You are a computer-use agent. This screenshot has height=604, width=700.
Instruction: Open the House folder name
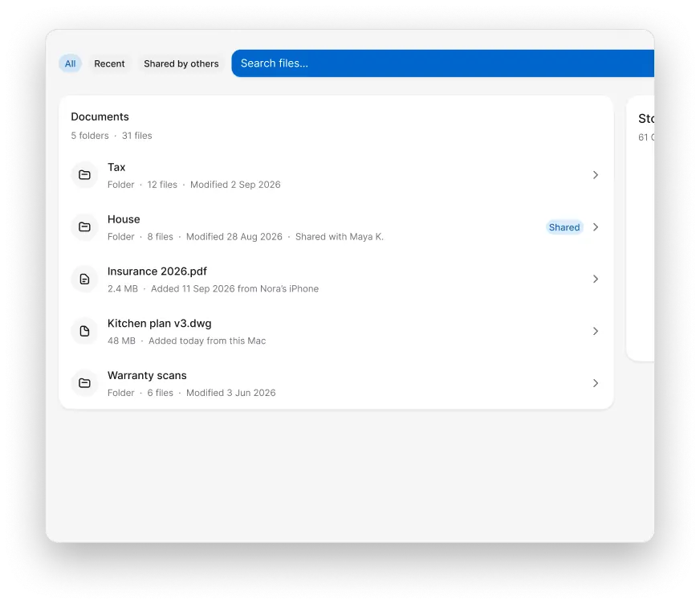point(124,219)
